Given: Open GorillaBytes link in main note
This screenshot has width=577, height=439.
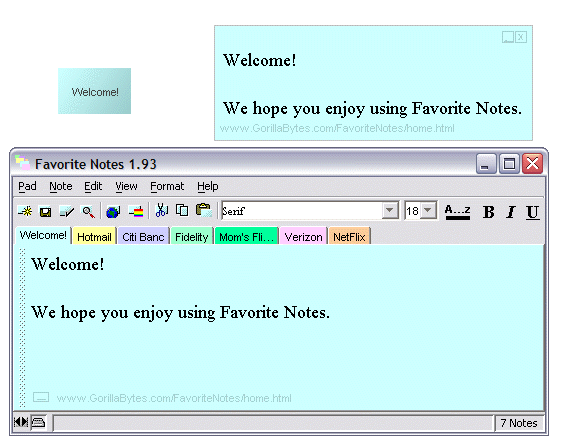Looking at the screenshot, I should (x=174, y=398).
